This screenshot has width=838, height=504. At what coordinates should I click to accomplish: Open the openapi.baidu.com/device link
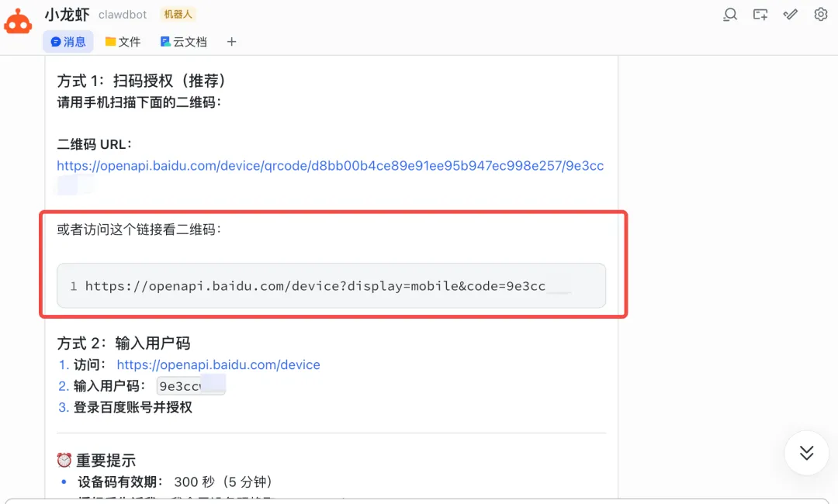[x=219, y=364]
